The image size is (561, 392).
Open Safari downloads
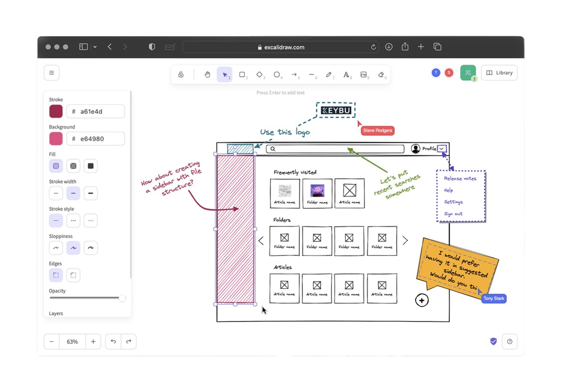click(x=389, y=47)
